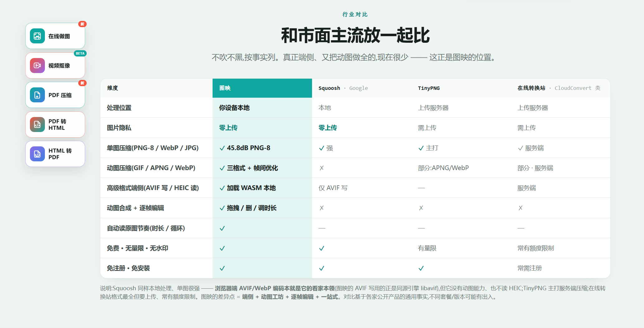Screen dimensions: 644x328
Task: Select the 动图压缩(GIF / APNG / WebP) row label
Action: 151,168
